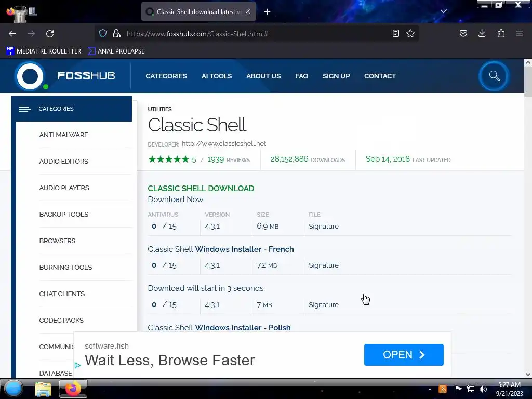Click the browser forward arrow
The height and width of the screenshot is (399, 532).
31,34
